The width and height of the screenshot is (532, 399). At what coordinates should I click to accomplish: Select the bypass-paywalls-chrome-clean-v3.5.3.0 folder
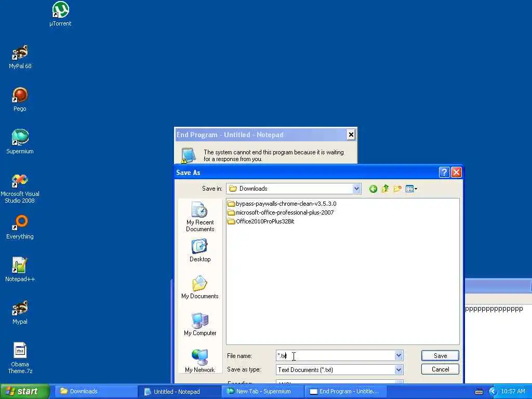point(282,204)
